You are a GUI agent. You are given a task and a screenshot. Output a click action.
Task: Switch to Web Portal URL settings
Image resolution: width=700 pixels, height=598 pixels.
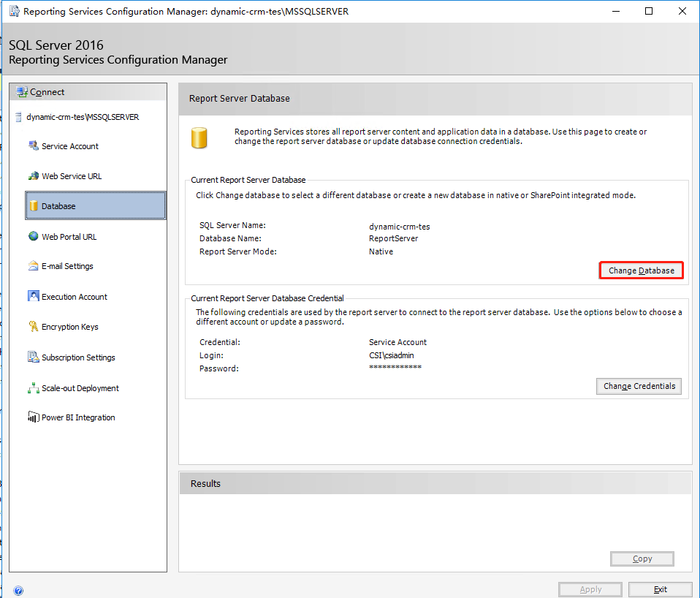point(69,237)
